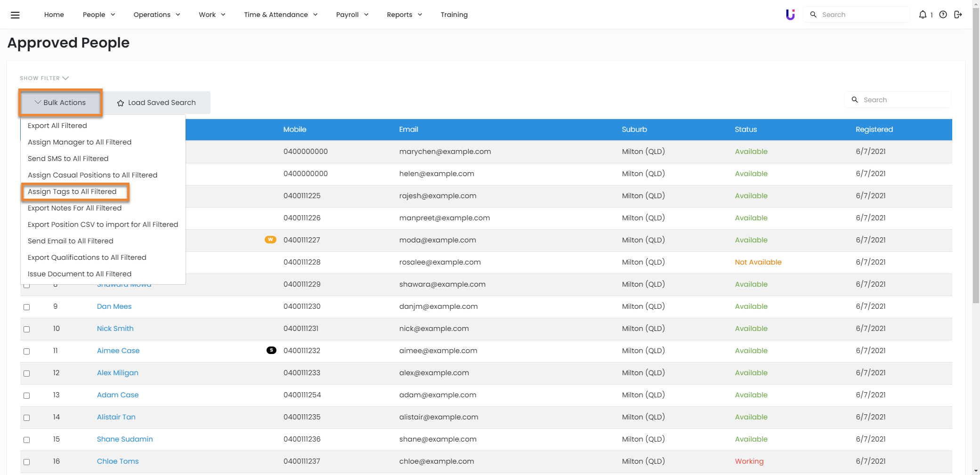Viewport: 980px width, 475px height.
Task: Select Send Email to All Filtered
Action: coord(71,241)
